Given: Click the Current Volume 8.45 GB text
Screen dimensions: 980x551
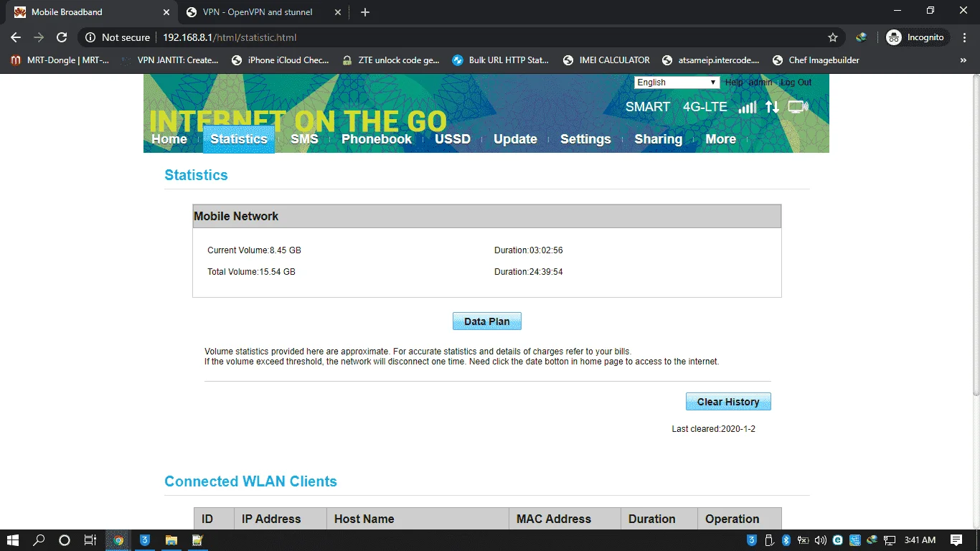Looking at the screenshot, I should 254,250.
